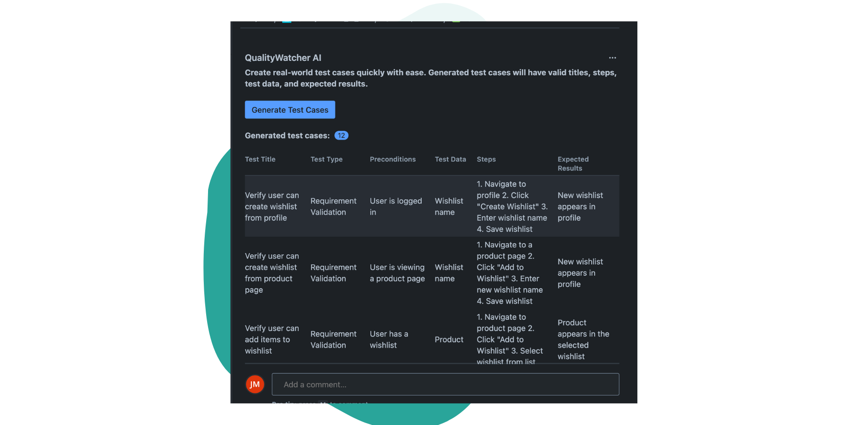
Task: Click the 'Generated test cases:' label
Action: [x=287, y=136]
